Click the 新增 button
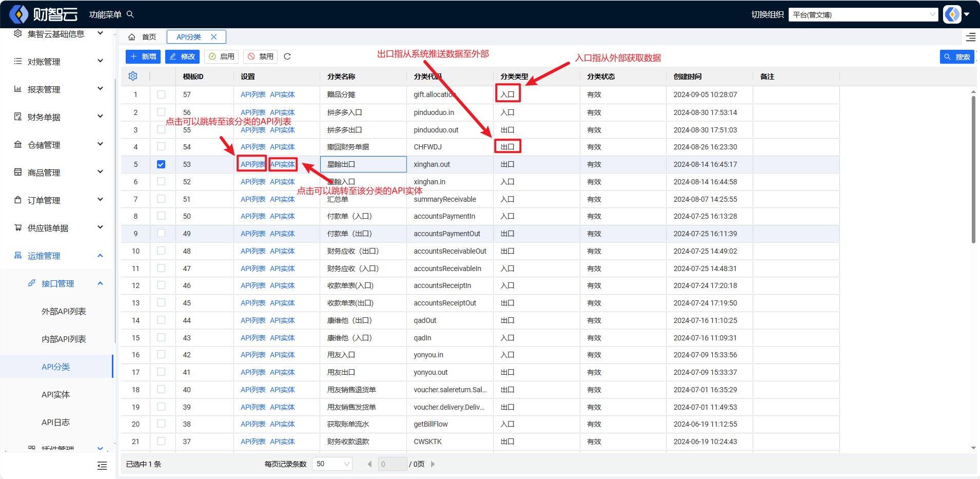980x479 pixels. [x=143, y=56]
